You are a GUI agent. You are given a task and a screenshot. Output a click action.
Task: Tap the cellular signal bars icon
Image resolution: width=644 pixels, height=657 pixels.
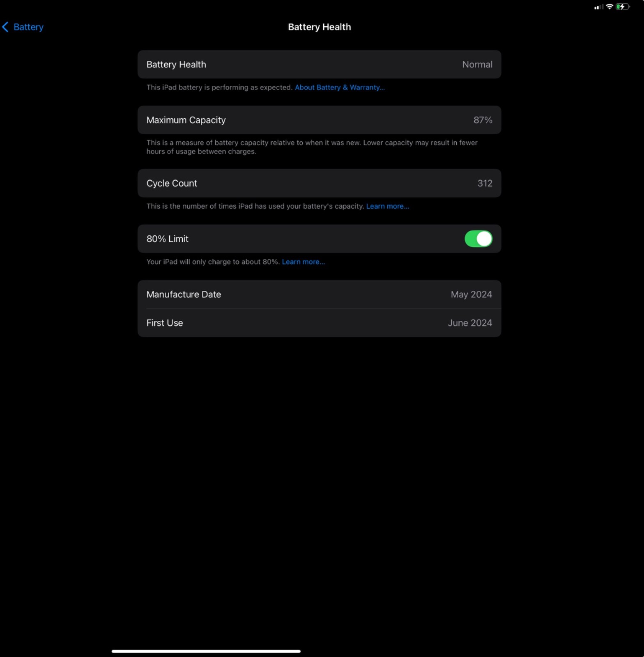pos(599,7)
